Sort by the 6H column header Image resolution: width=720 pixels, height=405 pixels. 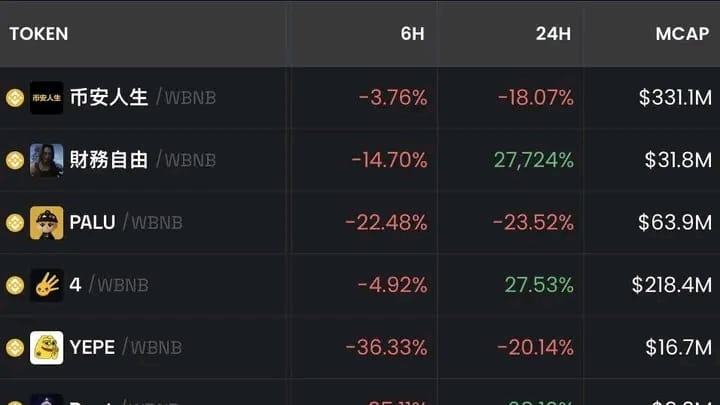click(412, 34)
